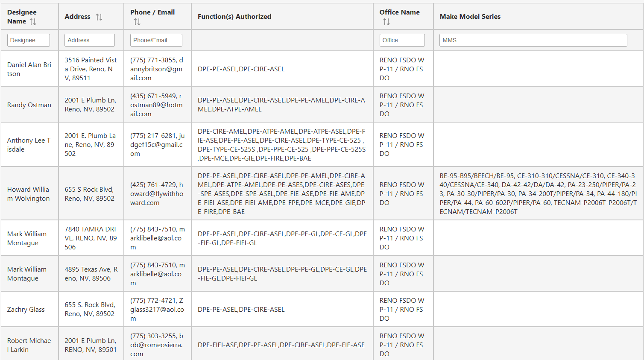Viewport: 644px width, 360px height.
Task: Click the 7840 TAMRA DRIVE address cell
Action: (x=91, y=238)
